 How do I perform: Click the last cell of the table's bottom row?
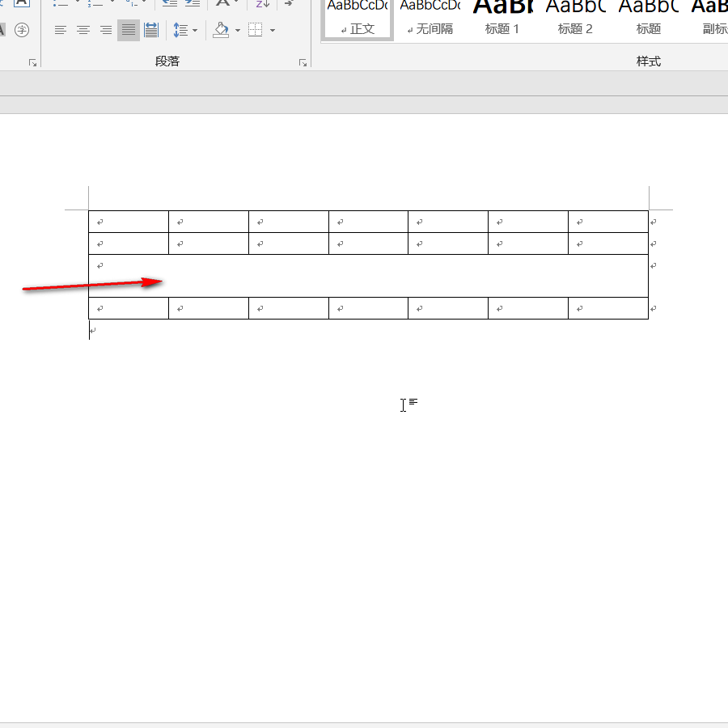608,308
